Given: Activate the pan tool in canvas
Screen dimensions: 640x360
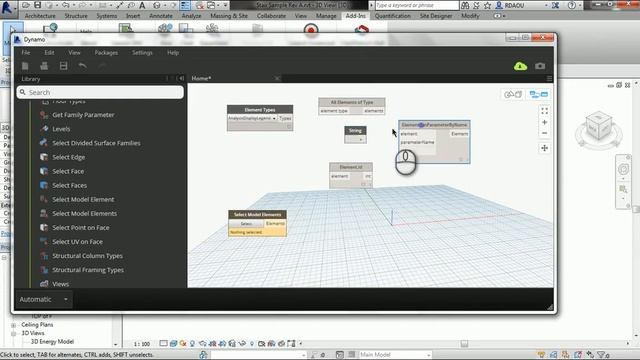Looking at the screenshot, I should [x=544, y=148].
